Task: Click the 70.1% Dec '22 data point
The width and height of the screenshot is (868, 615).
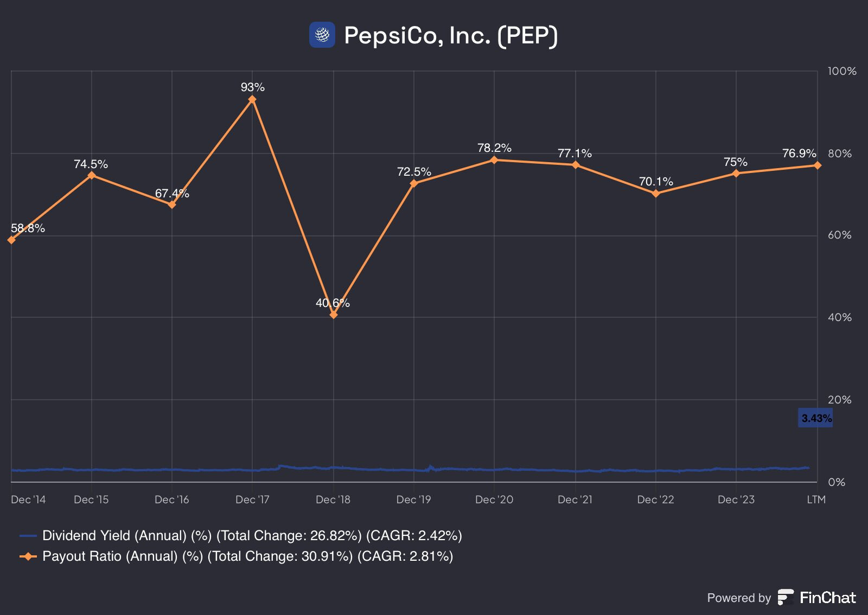Action: (656, 193)
